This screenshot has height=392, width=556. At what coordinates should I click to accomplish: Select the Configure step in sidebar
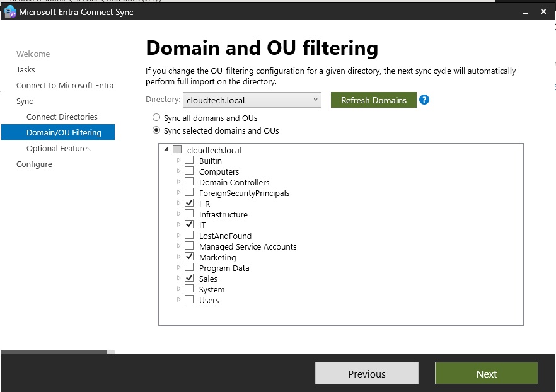[x=34, y=164]
